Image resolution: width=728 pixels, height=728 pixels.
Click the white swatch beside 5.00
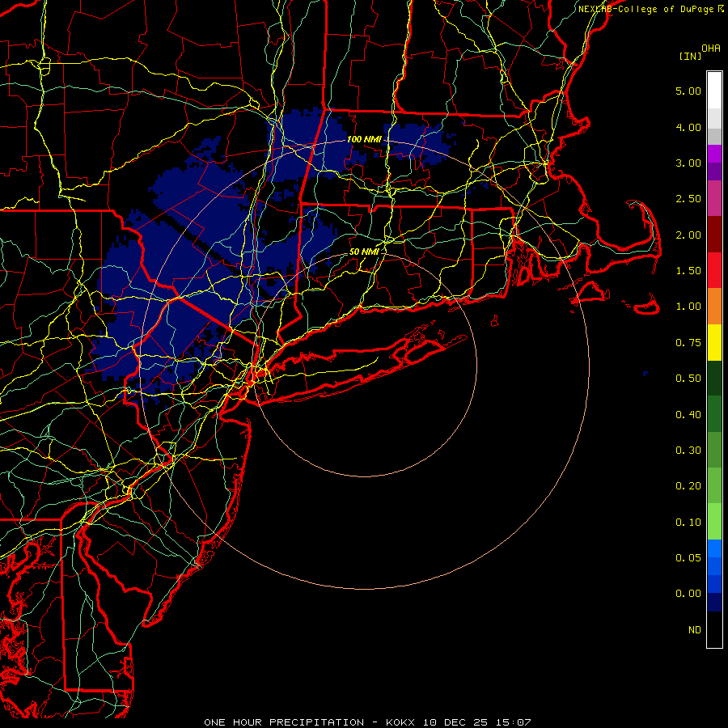714,91
